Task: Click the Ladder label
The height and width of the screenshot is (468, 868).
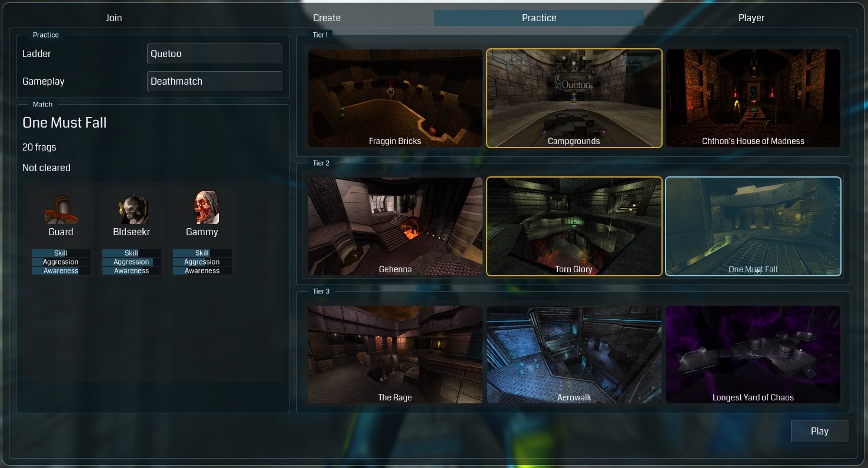Action: coord(36,54)
